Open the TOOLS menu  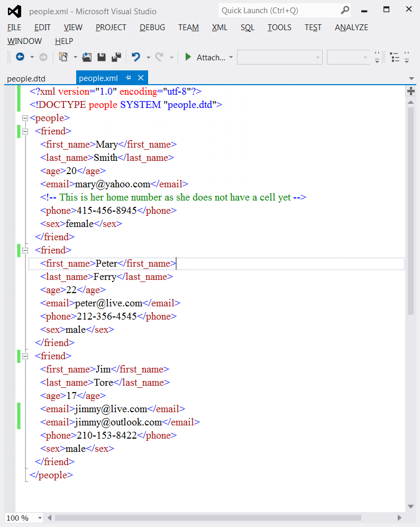coord(279,27)
